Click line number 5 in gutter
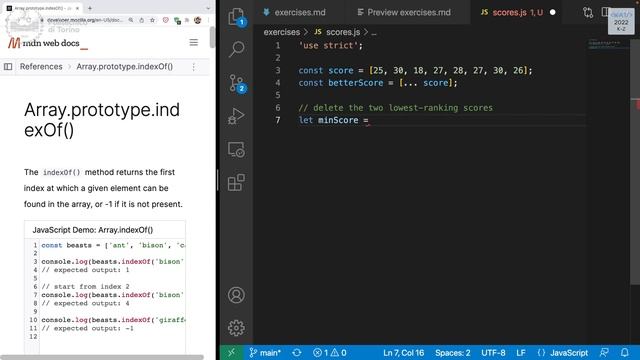Image resolution: width=640 pixels, height=360 pixels. coord(278,95)
